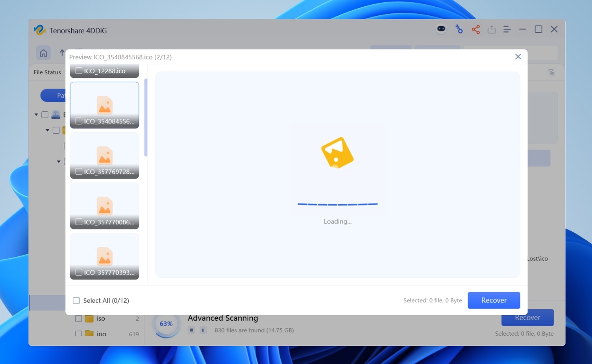
Task: Go to the Home screen
Action: [x=43, y=53]
